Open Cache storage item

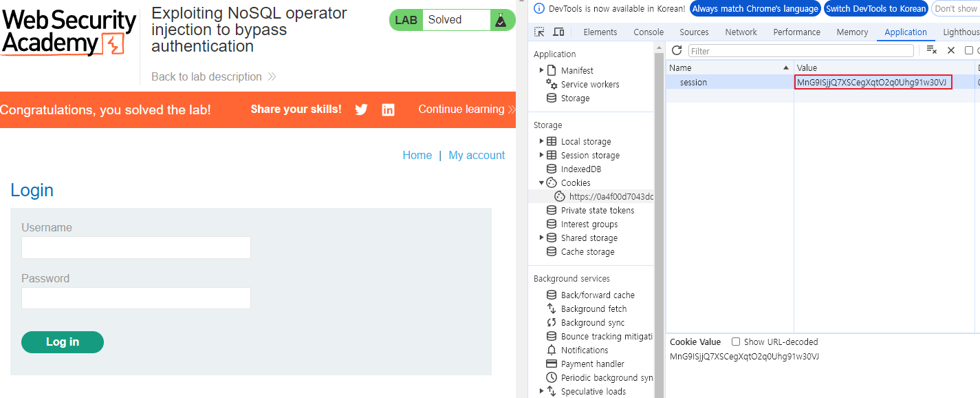click(588, 251)
